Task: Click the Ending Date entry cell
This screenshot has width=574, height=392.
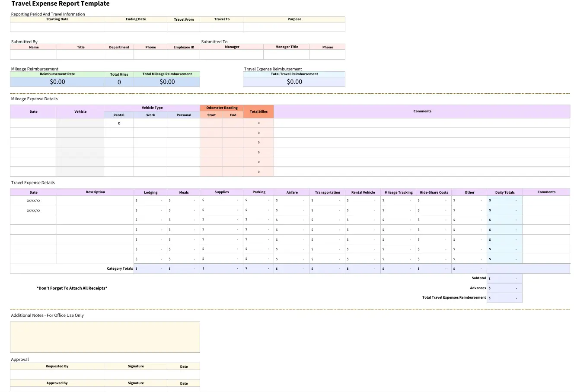Action: 135,27
